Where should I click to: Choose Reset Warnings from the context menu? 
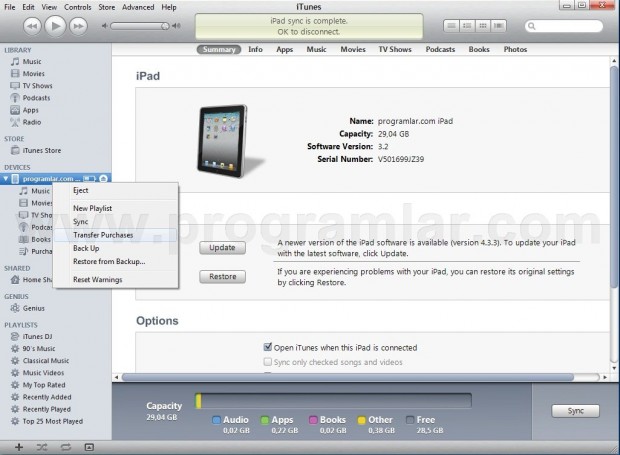[x=115, y=280]
